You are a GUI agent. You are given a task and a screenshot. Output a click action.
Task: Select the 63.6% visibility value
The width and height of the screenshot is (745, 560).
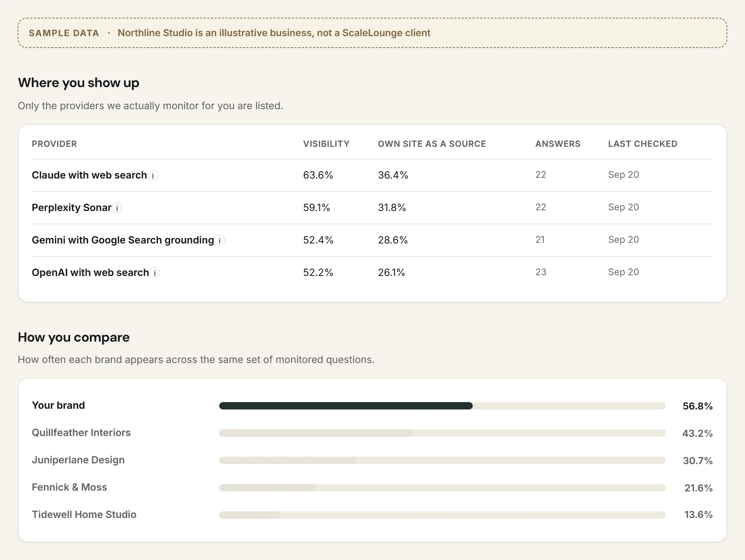coord(318,175)
